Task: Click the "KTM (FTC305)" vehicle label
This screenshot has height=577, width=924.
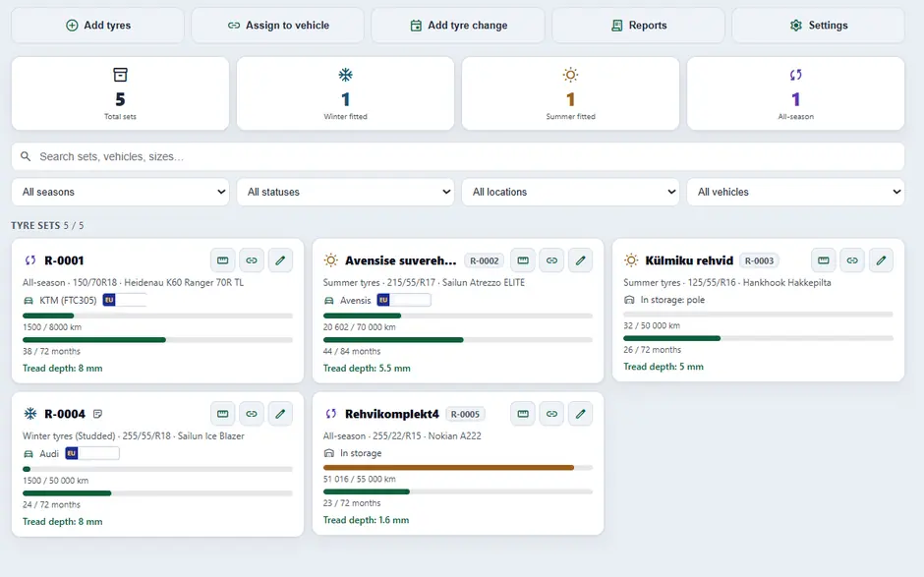Action: [x=68, y=301]
